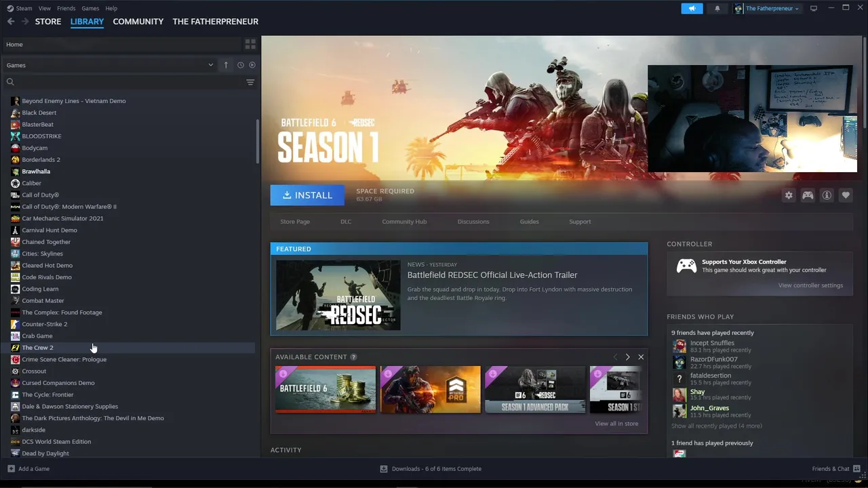Screen dimensions: 868x488
Task: Expand the Games category dropdown
Action: click(210, 65)
